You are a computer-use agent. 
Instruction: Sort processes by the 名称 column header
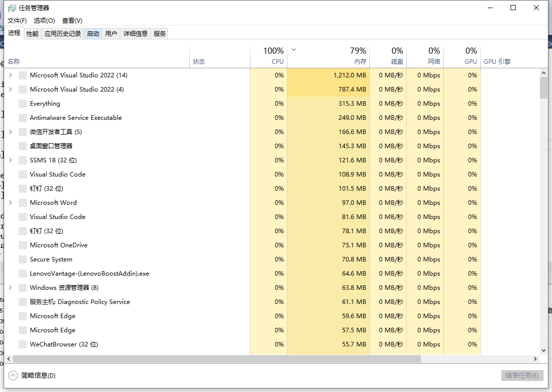click(x=97, y=57)
